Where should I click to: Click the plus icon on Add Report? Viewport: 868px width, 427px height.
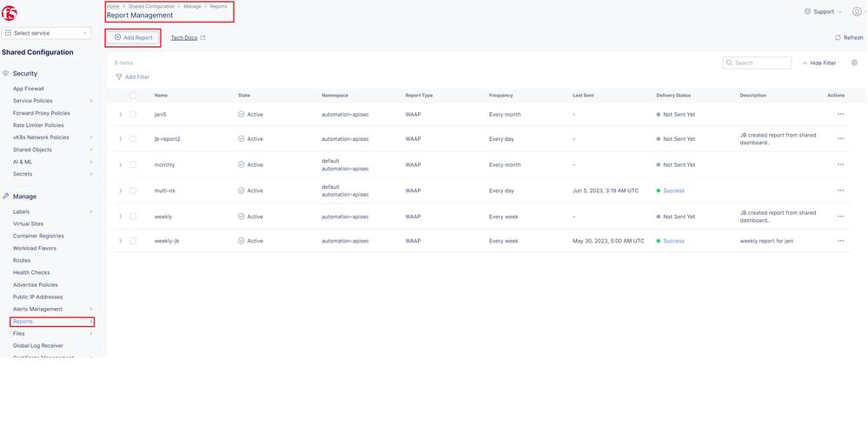[x=117, y=37]
